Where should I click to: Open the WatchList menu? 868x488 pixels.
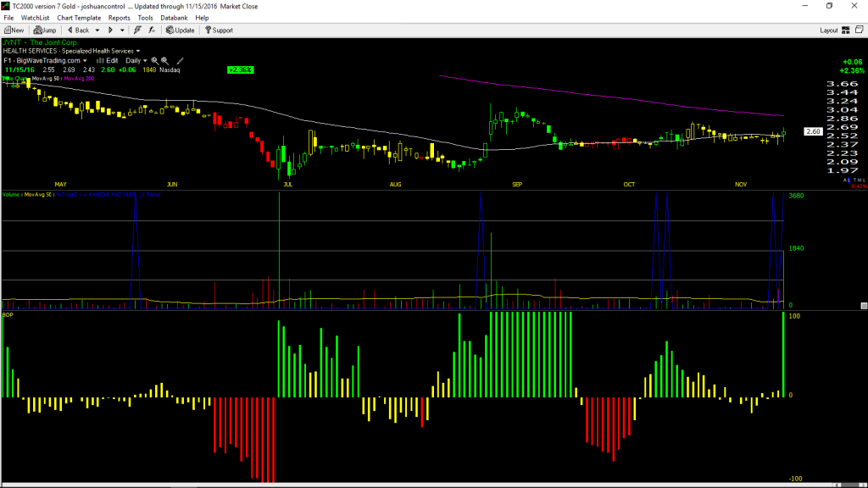pyautogui.click(x=35, y=19)
